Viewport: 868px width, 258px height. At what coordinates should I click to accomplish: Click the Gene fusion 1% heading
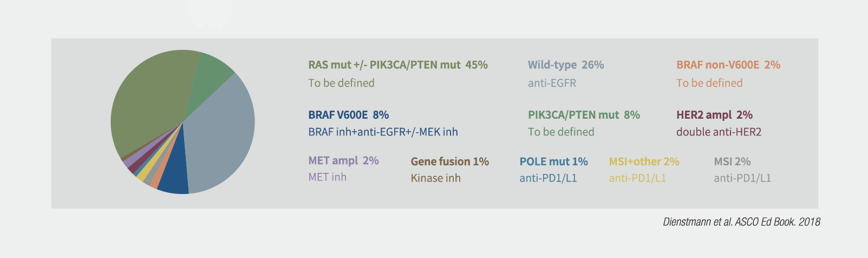(449, 162)
